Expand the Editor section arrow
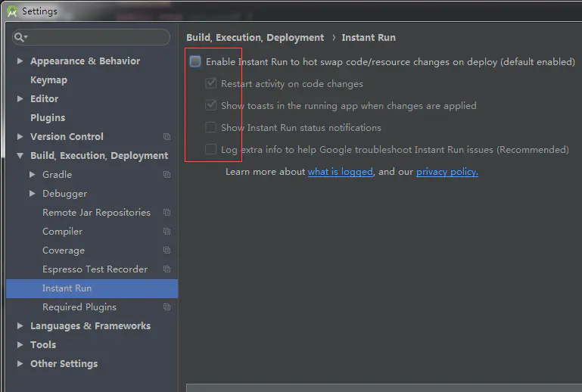Viewport: 582px width, 392px height. pyautogui.click(x=20, y=98)
